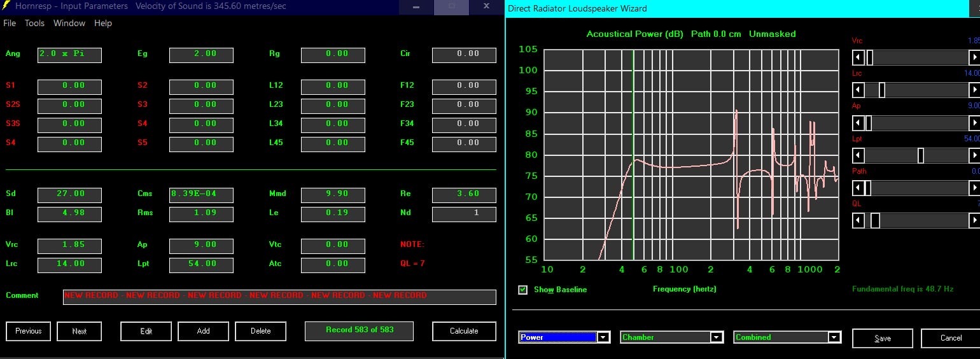980x359 pixels.
Task: Click the Lrc slider right arrow
Action: (x=974, y=90)
